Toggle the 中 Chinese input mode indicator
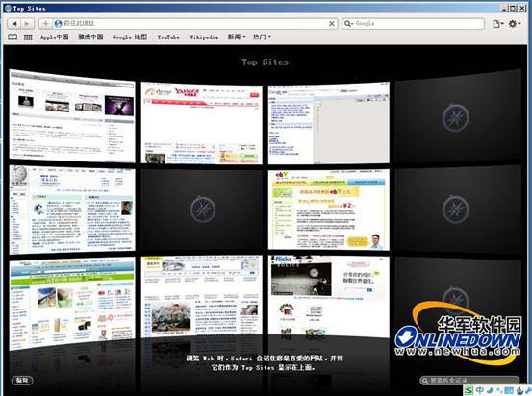Screen dimensions: 532x396 pos(480,390)
